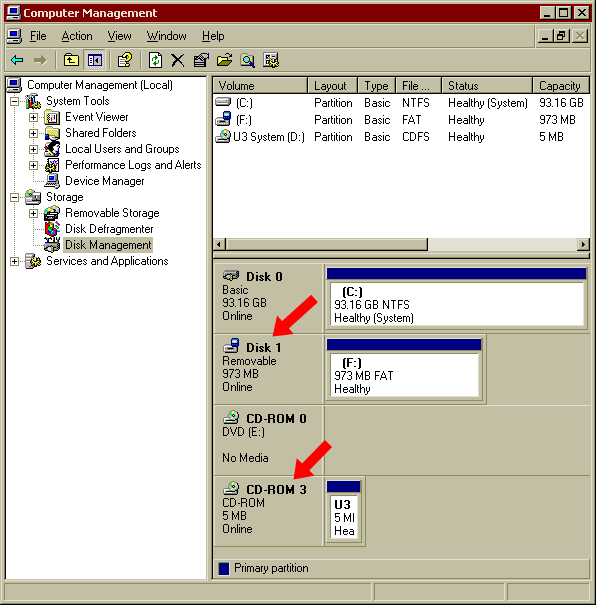This screenshot has width=596, height=605.
Task: Expand the Shared Folders node
Action: point(33,134)
